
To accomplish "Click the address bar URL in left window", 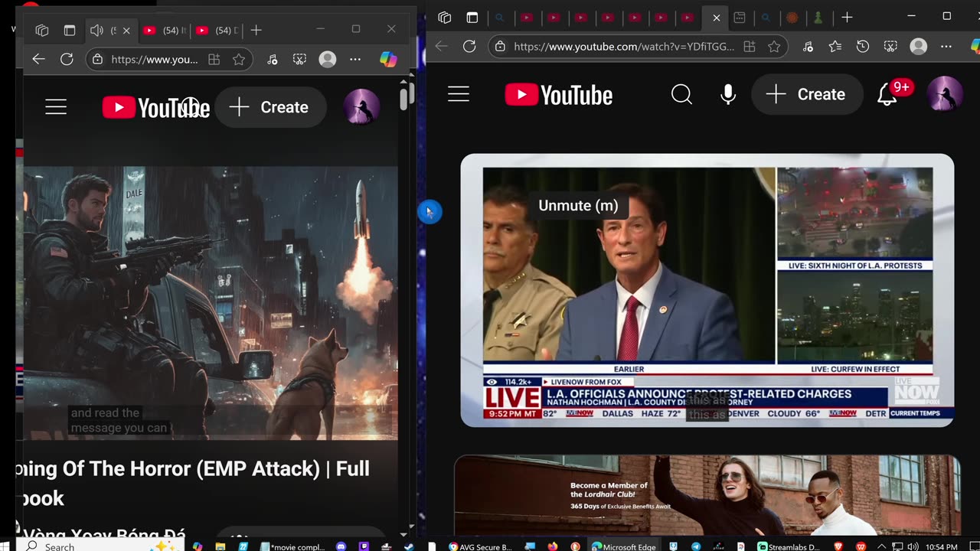I will coord(155,59).
